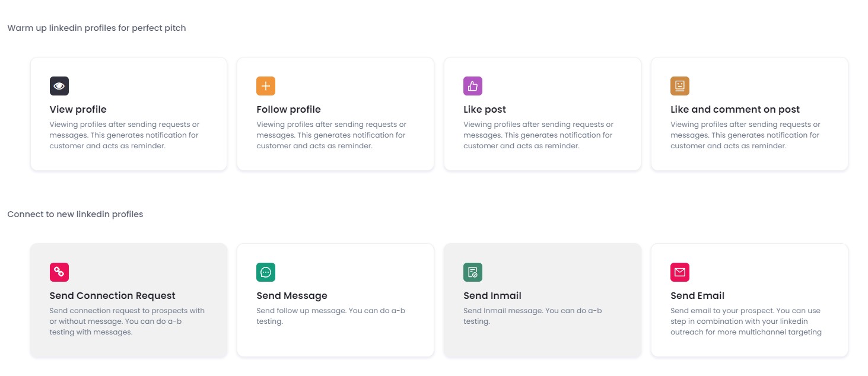Click the View profile title text
This screenshot has width=868, height=376.
coord(78,109)
